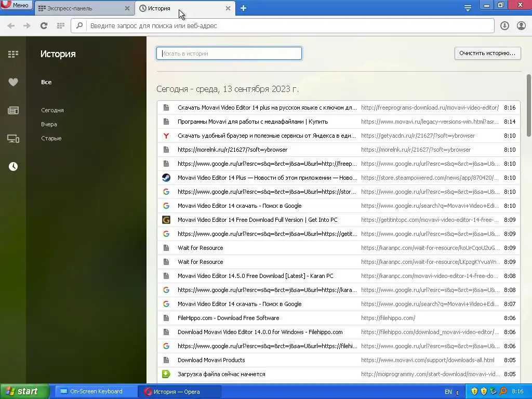Open the Windows start button
532x399 pixels.
click(24, 392)
